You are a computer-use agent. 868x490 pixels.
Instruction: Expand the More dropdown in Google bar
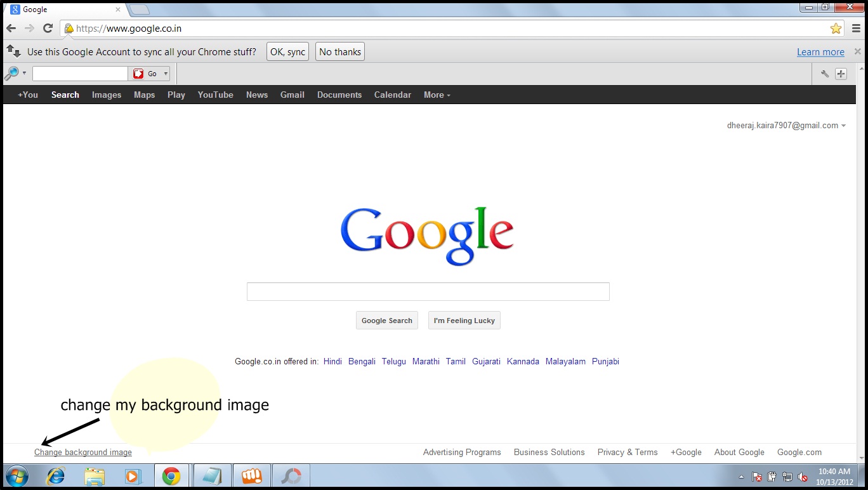(x=437, y=95)
